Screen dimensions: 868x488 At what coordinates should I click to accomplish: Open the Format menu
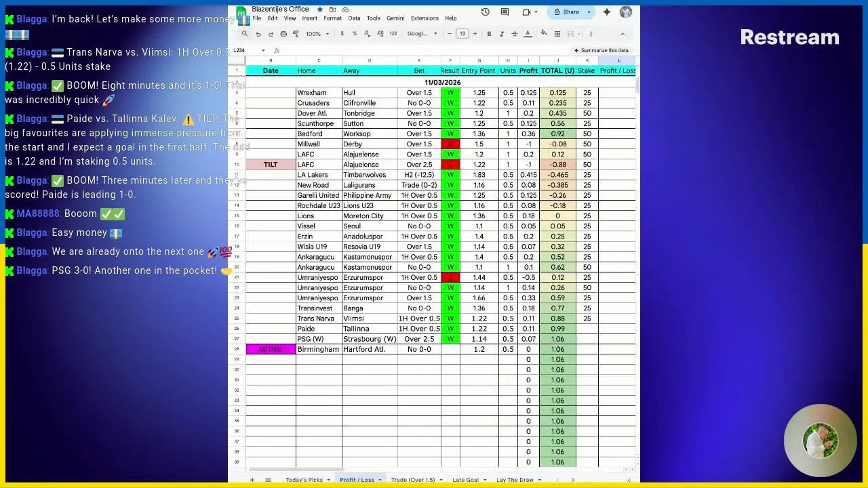pyautogui.click(x=332, y=18)
